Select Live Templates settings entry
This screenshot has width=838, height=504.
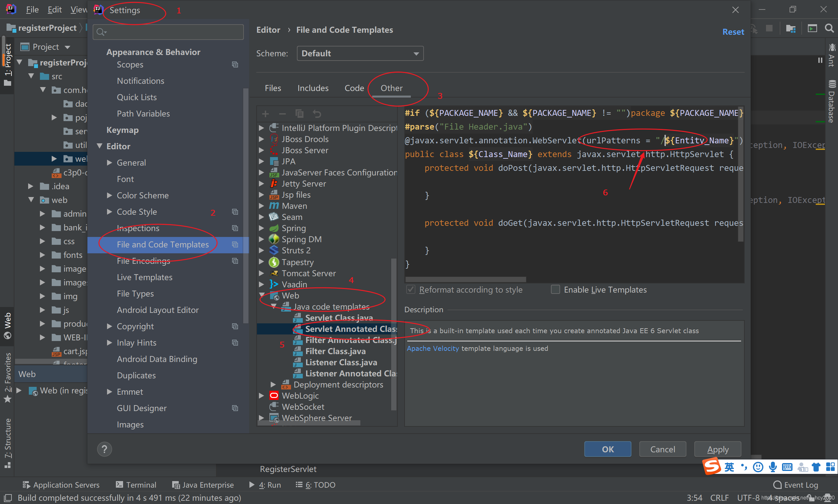pos(144,278)
